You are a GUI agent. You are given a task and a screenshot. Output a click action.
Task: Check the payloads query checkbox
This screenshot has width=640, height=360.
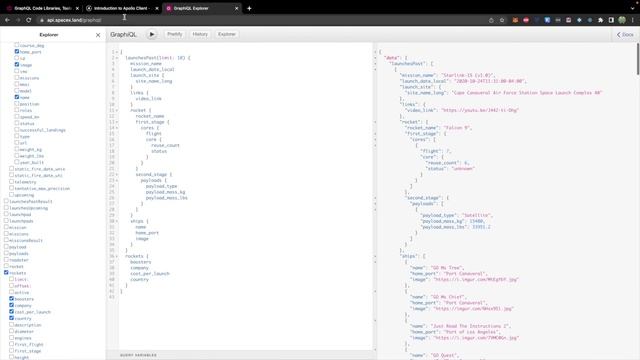[6, 253]
